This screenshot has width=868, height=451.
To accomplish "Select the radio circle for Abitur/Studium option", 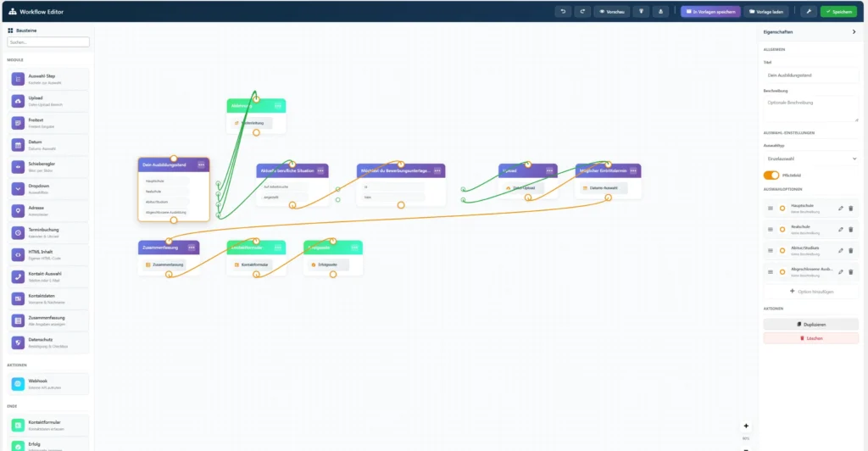I will [782, 250].
